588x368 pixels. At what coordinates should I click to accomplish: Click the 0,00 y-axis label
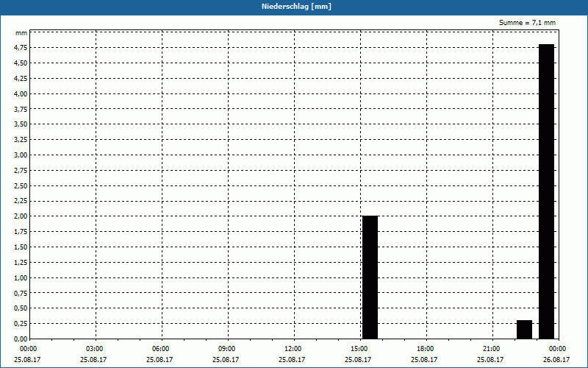pyautogui.click(x=21, y=339)
